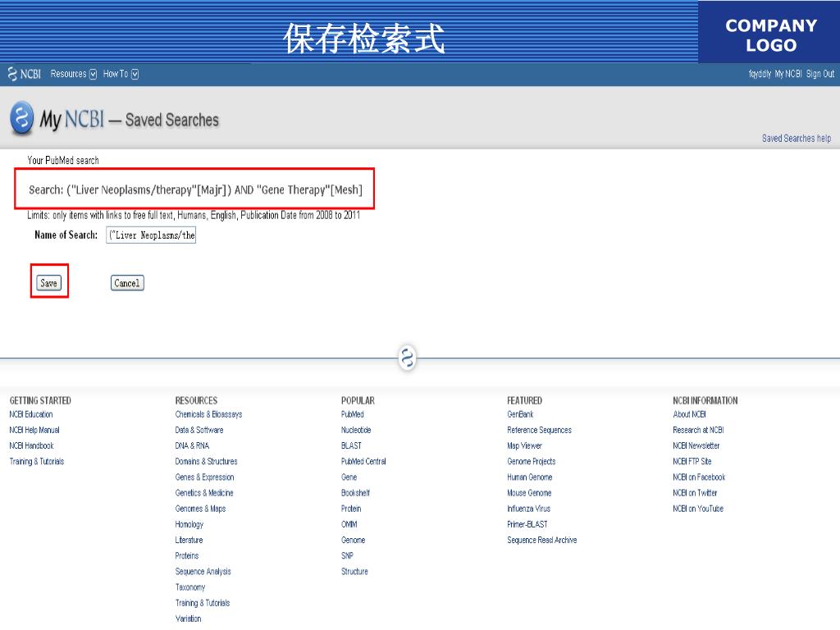840x630 pixels.
Task: Open Human Genome link
Action: coord(530,477)
